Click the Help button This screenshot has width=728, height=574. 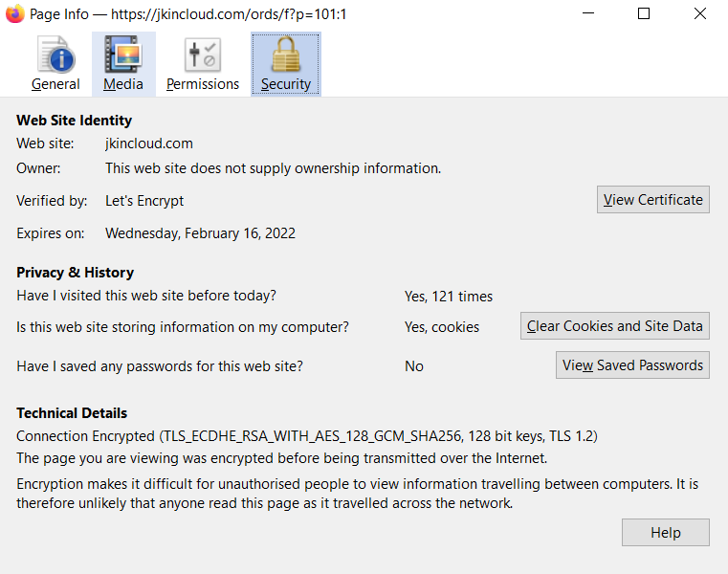[x=665, y=533]
